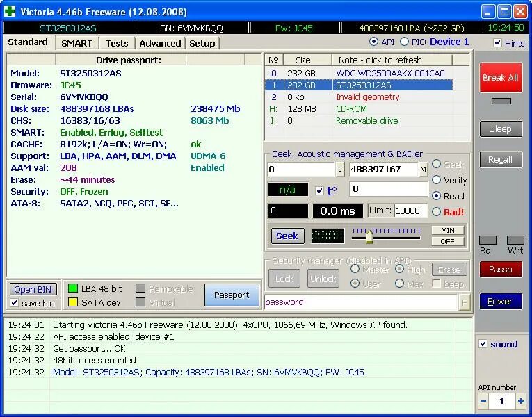Click the gray Removable indicator square

coord(140,288)
